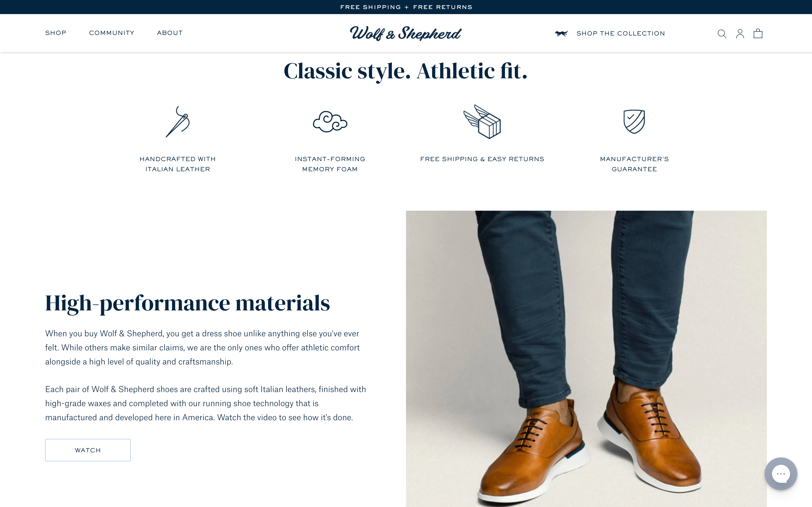
Task: Open the Shop menu
Action: tap(56, 33)
